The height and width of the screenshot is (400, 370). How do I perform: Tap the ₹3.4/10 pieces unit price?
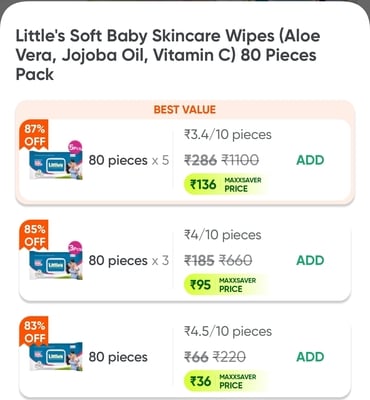pos(228,135)
